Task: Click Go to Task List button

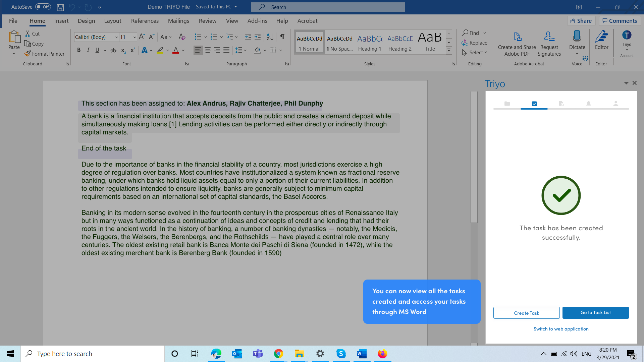Action: point(595,313)
